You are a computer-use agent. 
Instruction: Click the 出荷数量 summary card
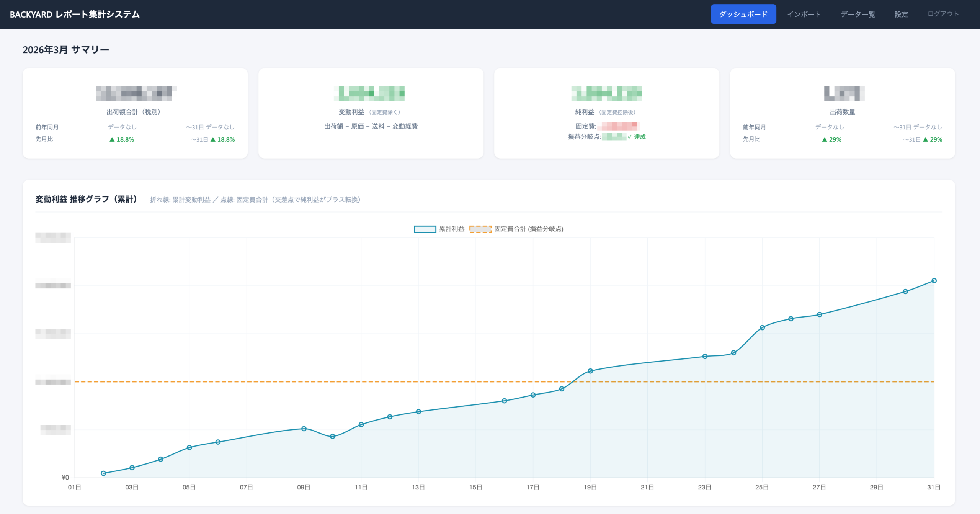pos(842,113)
